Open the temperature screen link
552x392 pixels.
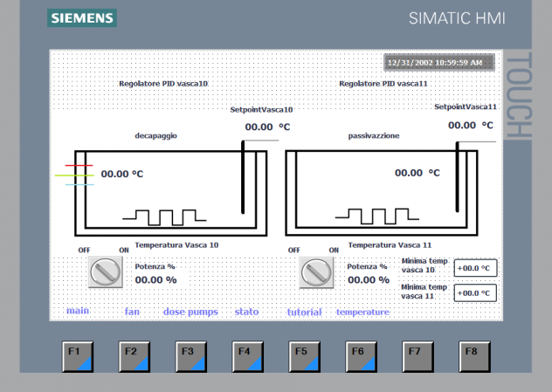[362, 313]
